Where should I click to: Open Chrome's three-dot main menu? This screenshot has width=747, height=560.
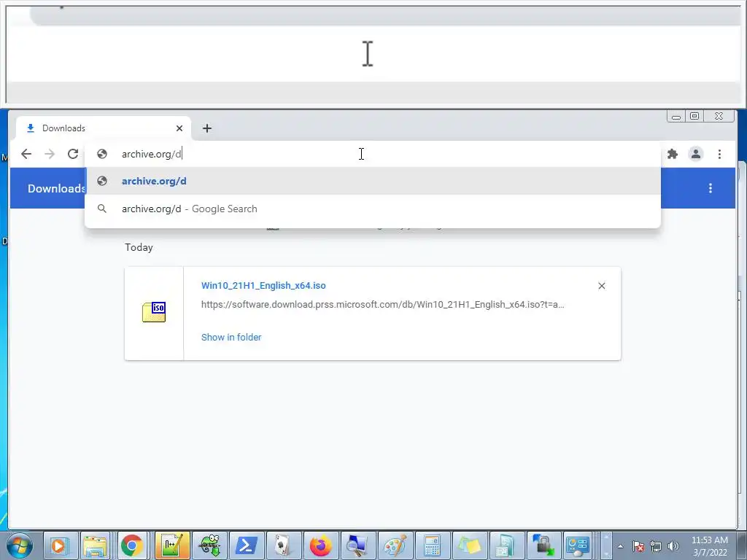[x=719, y=154]
